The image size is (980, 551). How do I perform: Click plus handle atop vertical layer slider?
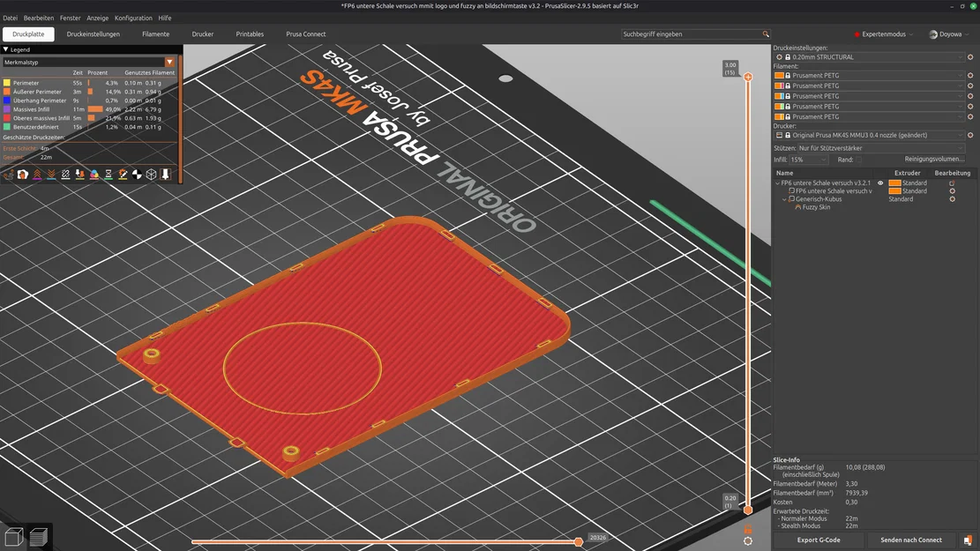(748, 77)
